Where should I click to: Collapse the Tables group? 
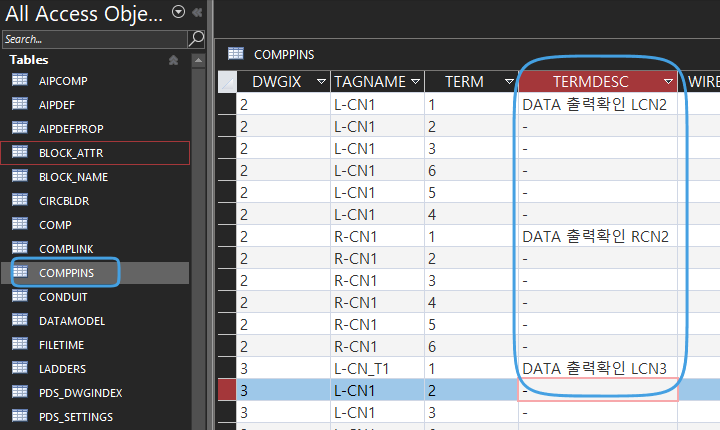click(x=173, y=60)
